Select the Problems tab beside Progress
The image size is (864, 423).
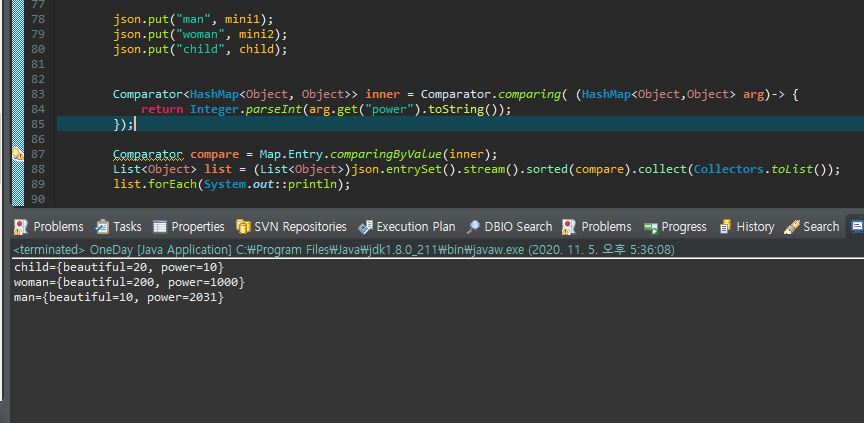(x=596, y=226)
